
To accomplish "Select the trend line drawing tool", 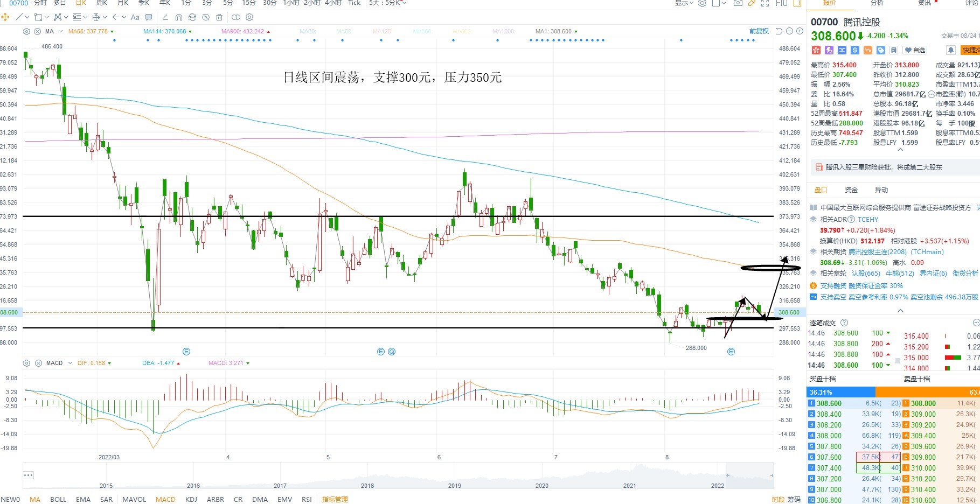I will click(x=19, y=17).
